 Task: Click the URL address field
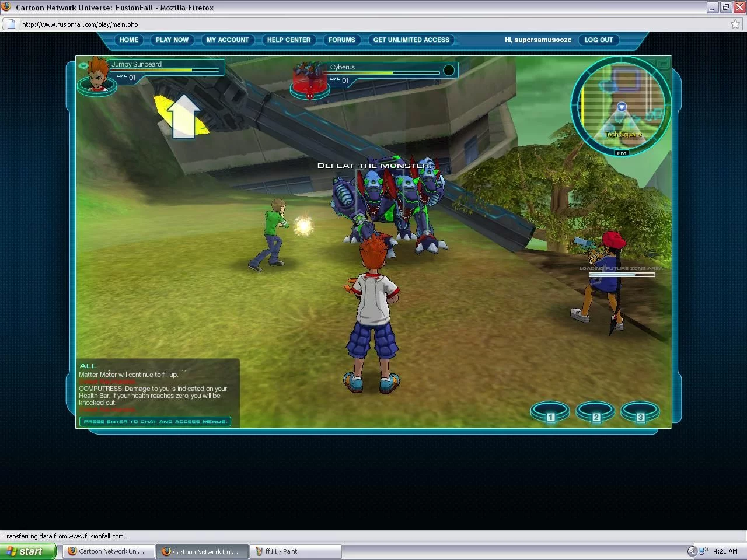(373, 24)
